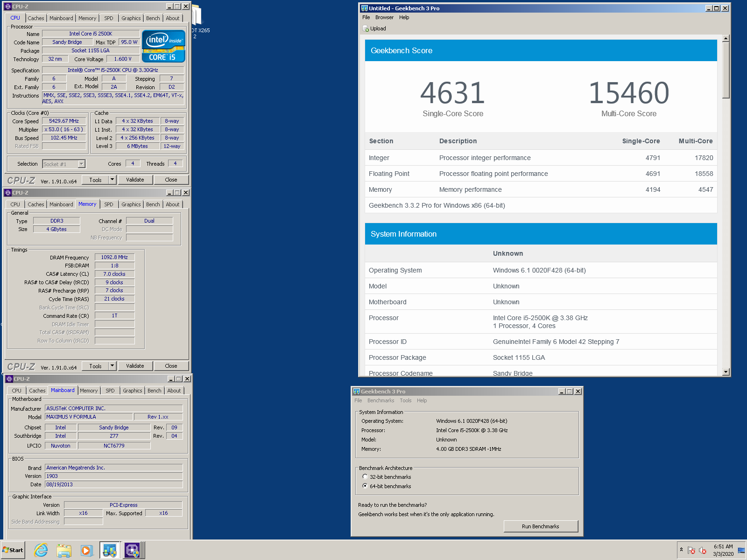Click Run Benchmarks button
Screen dimensions: 747x560
coord(541,526)
